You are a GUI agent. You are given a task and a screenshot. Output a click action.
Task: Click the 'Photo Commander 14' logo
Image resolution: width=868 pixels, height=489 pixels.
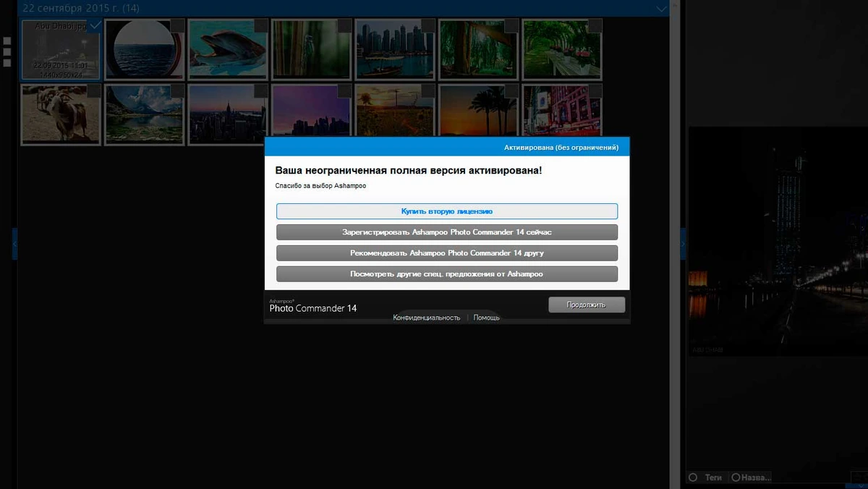tap(313, 307)
